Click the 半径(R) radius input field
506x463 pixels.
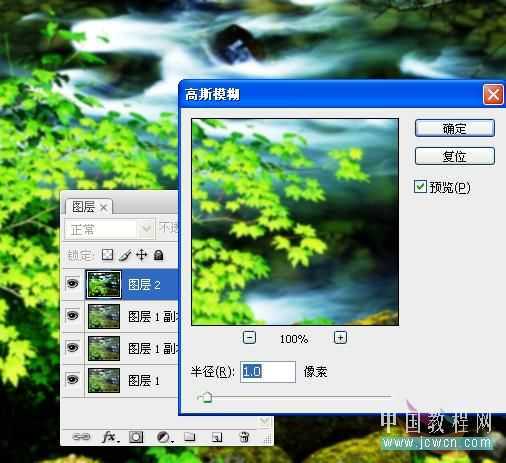pos(268,371)
